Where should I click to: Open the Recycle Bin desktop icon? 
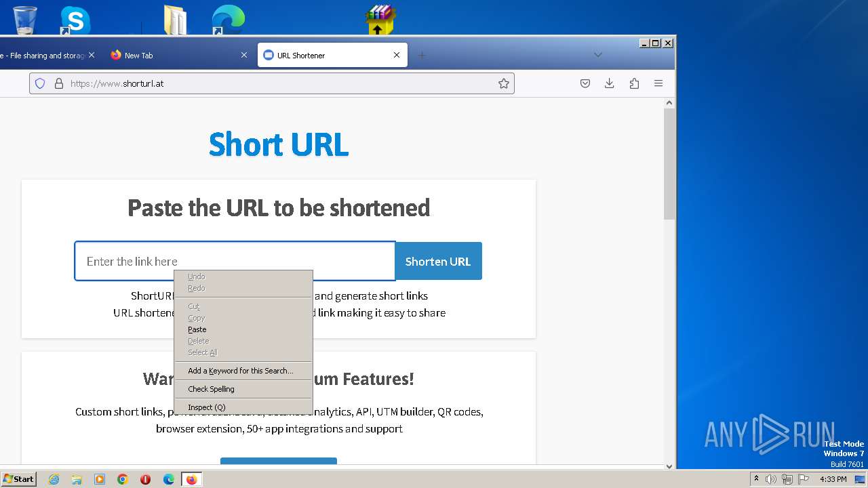24,20
